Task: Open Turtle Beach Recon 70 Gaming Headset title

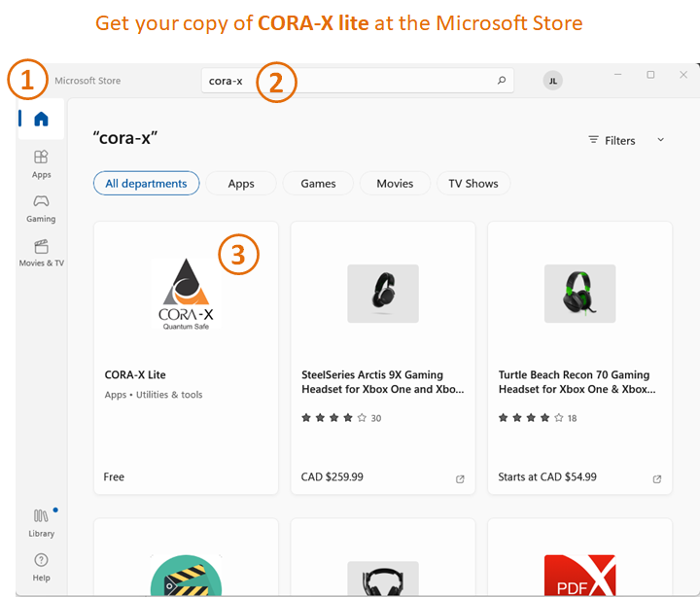Action: [x=577, y=382]
